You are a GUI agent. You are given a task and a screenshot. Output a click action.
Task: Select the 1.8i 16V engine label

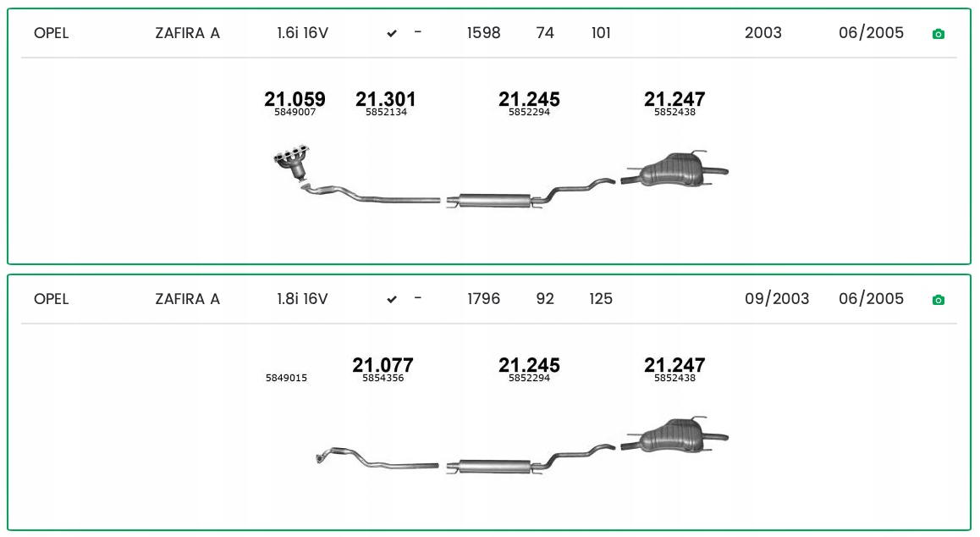click(x=302, y=299)
